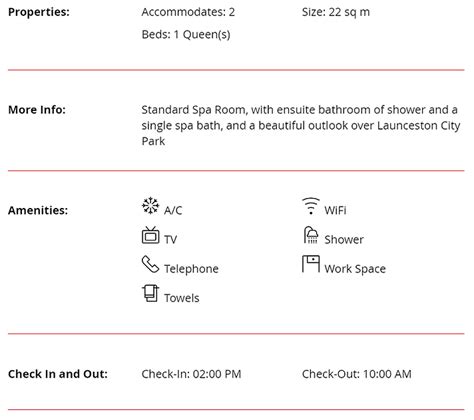Image resolution: width=474 pixels, height=420 pixels.
Task: Click the Shower icon
Action: click(x=311, y=235)
